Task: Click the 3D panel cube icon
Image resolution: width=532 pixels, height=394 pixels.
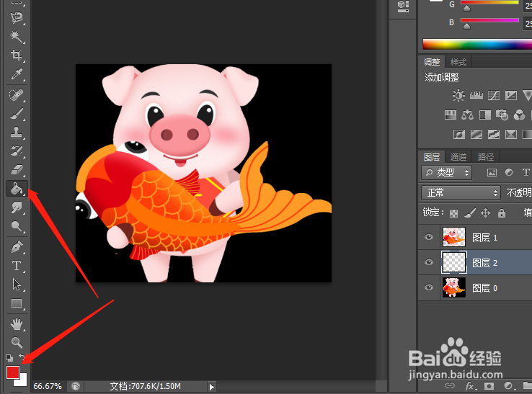Action: tap(403, 6)
